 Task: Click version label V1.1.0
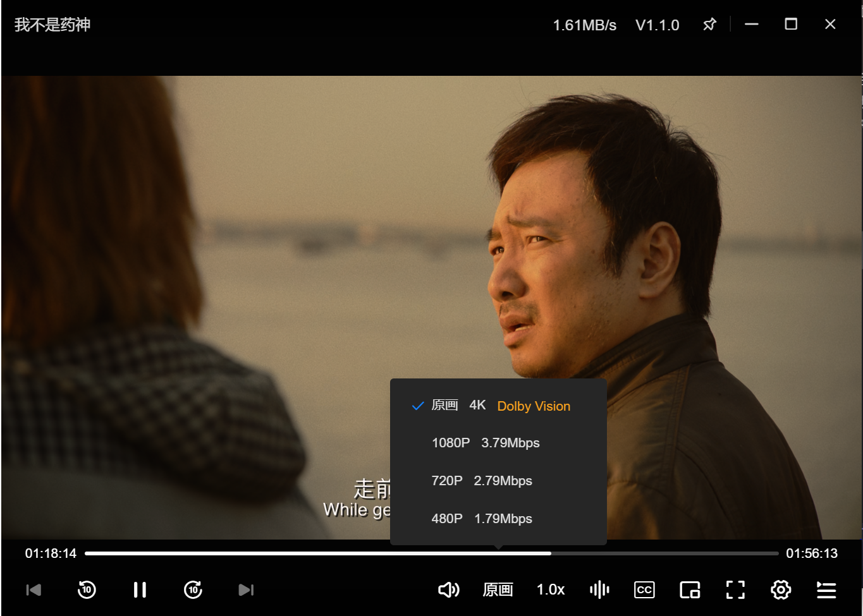[658, 25]
